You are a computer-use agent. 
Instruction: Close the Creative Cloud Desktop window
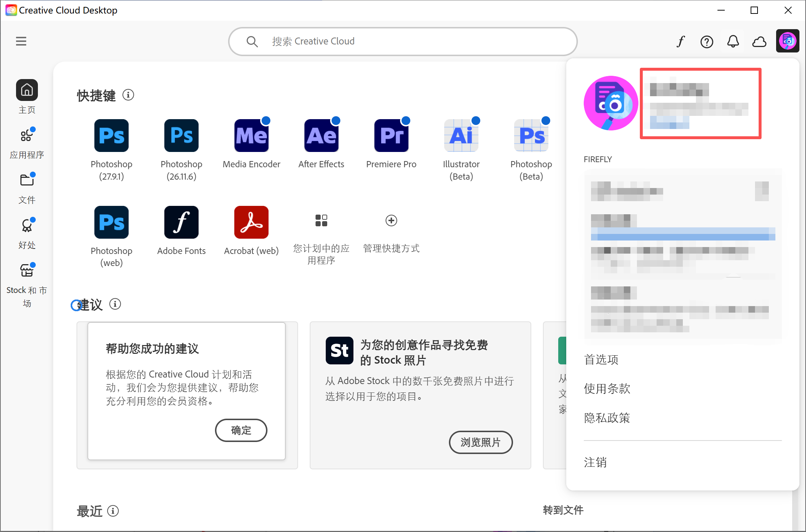(x=788, y=10)
